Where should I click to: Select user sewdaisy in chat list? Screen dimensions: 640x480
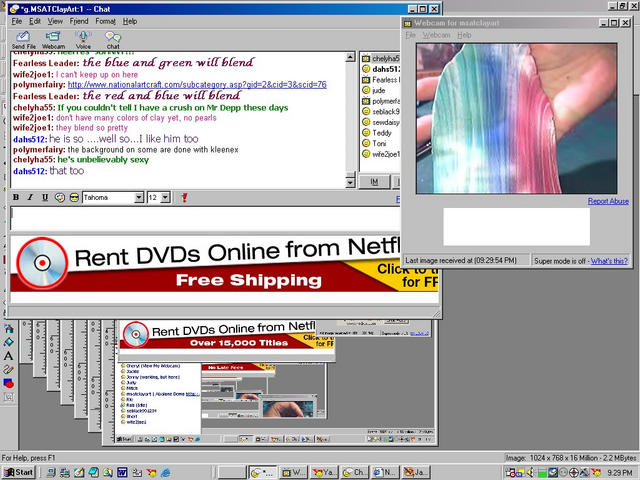click(x=385, y=122)
